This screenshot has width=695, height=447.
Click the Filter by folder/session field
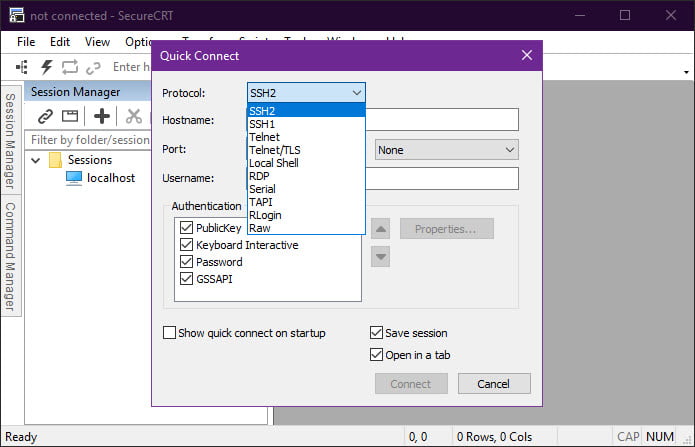pos(89,140)
